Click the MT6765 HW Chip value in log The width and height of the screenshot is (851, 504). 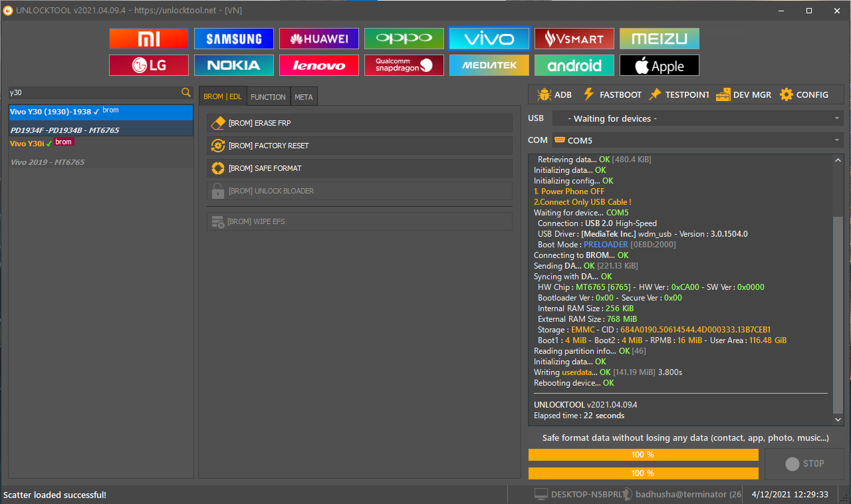[x=591, y=287]
